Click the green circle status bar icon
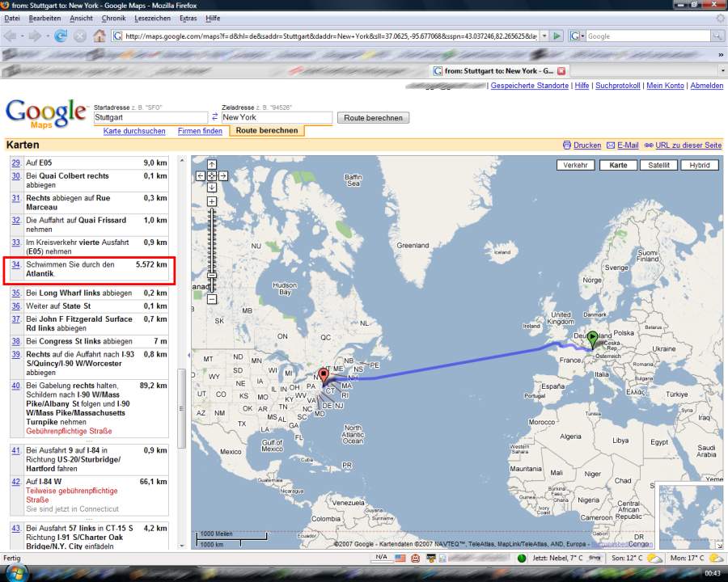This screenshot has width=728, height=582. pos(522,559)
